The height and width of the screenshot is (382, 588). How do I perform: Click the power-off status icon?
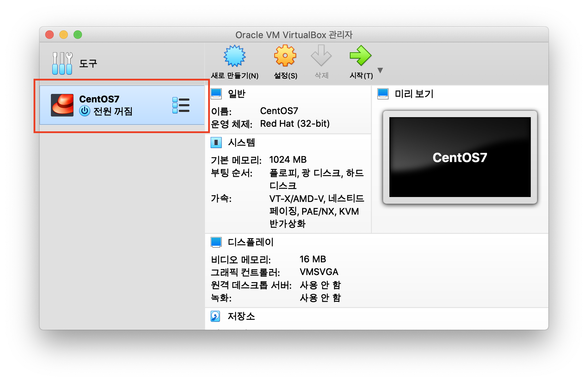(85, 111)
